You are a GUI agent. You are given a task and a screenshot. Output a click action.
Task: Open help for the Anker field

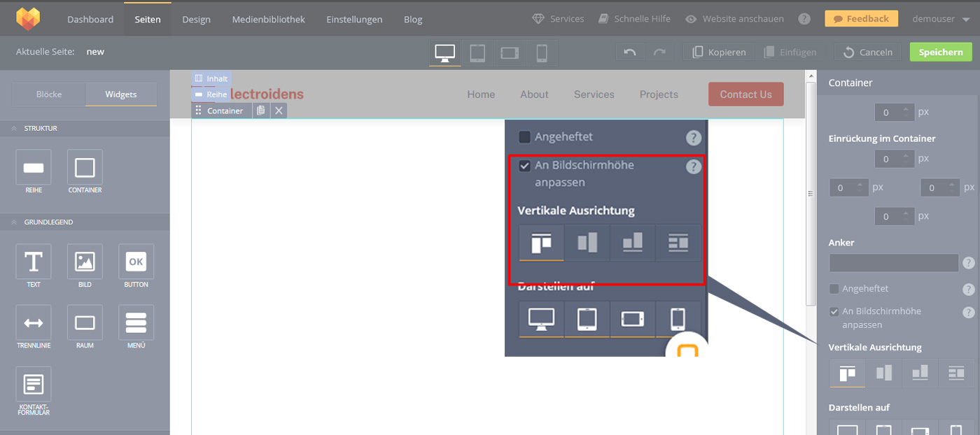968,263
